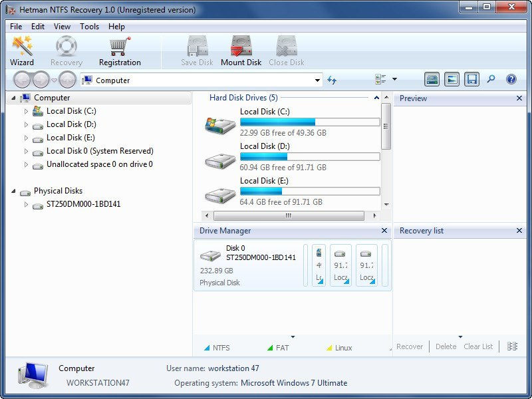Toggle the Drive Manager panel icon
532x399 pixels.
point(432,79)
